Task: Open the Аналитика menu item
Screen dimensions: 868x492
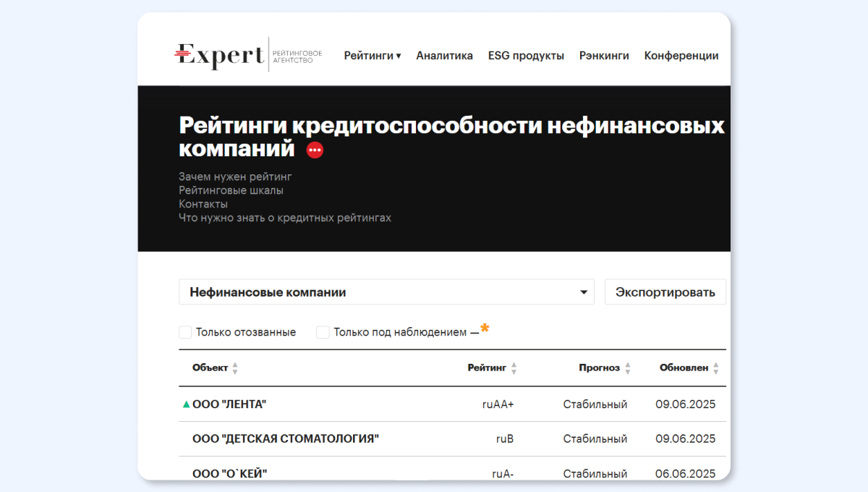Action: tap(445, 56)
